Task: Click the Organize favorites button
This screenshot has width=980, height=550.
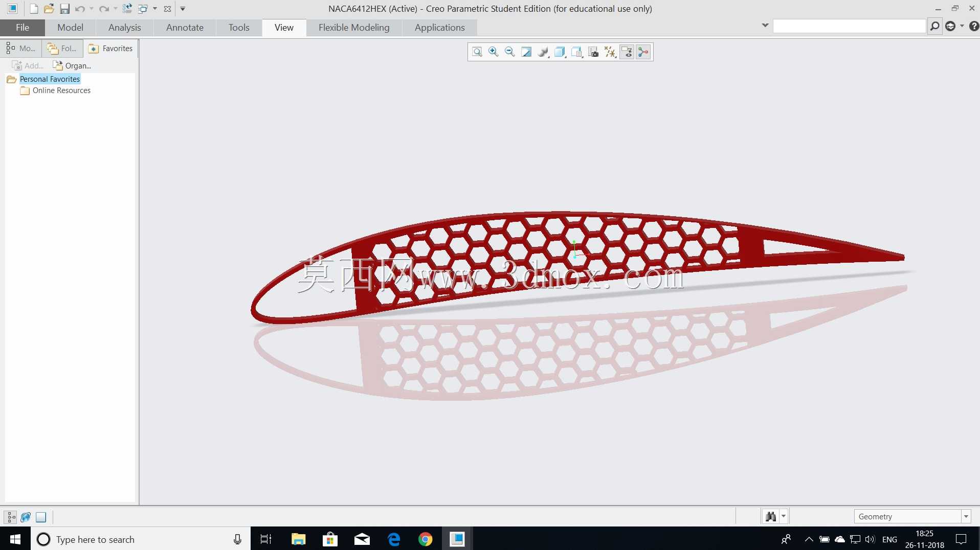Action: [x=72, y=65]
